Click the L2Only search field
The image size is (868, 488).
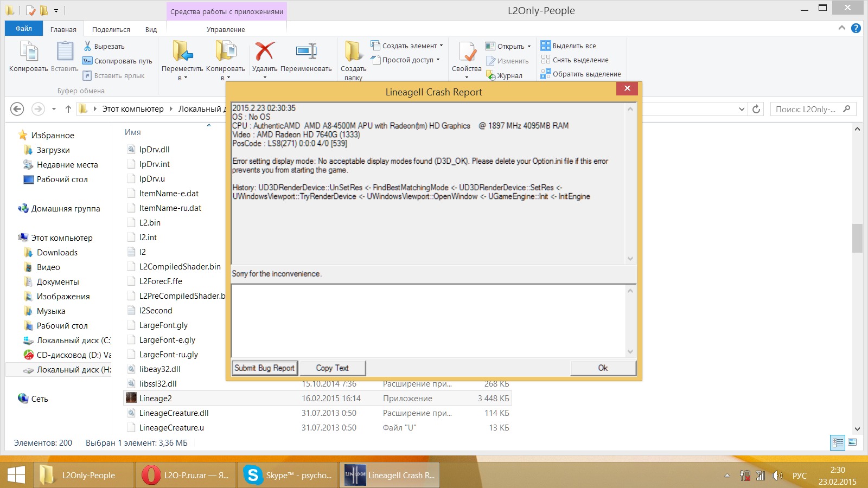pyautogui.click(x=813, y=109)
